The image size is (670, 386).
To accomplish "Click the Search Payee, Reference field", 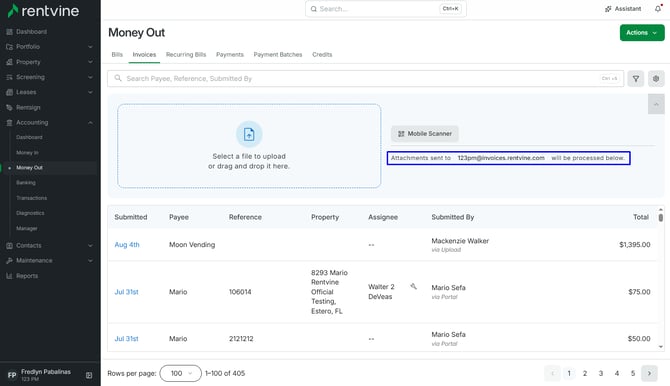I will coord(365,79).
